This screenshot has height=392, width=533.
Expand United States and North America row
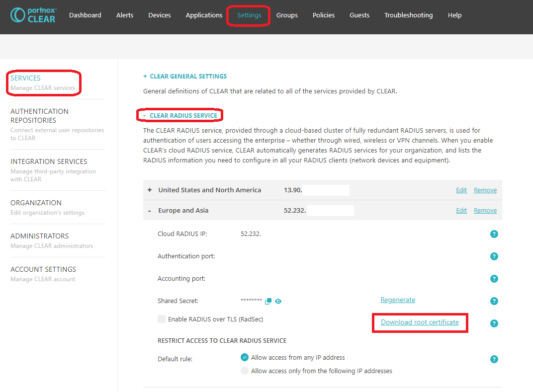[150, 190]
